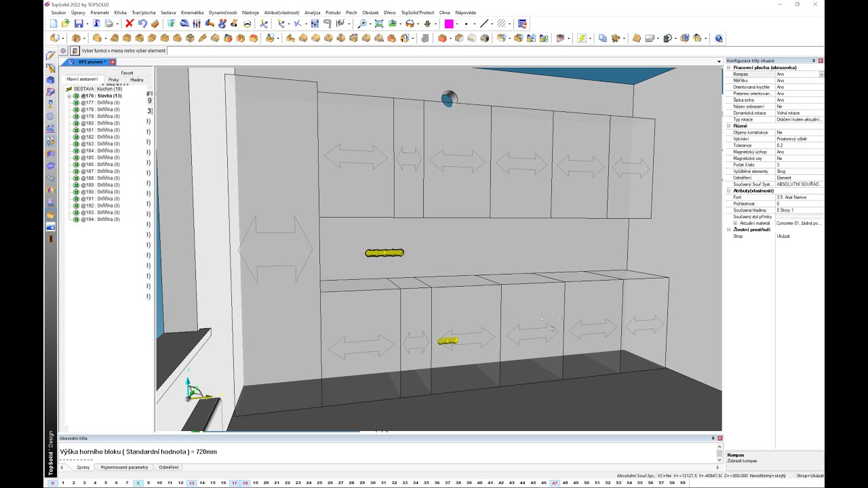Select the Hlavní sestavení tab

[x=82, y=79]
